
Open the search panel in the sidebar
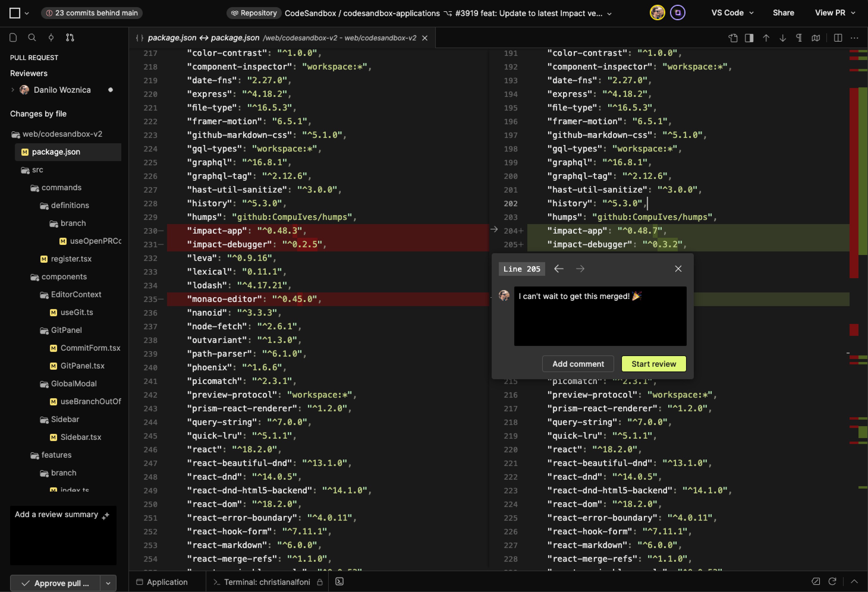pyautogui.click(x=32, y=37)
